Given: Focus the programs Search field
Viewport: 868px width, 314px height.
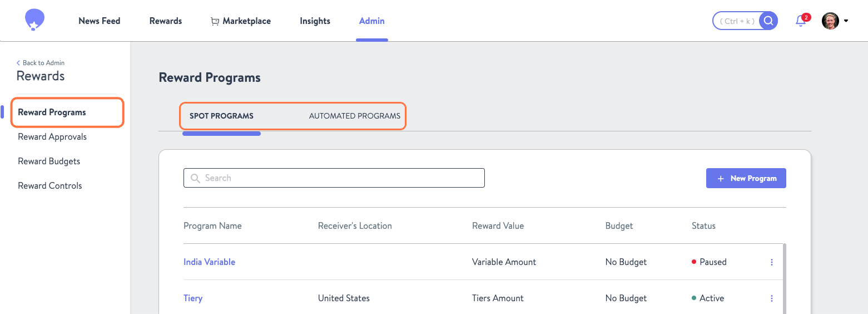Looking at the screenshot, I should 334,178.
